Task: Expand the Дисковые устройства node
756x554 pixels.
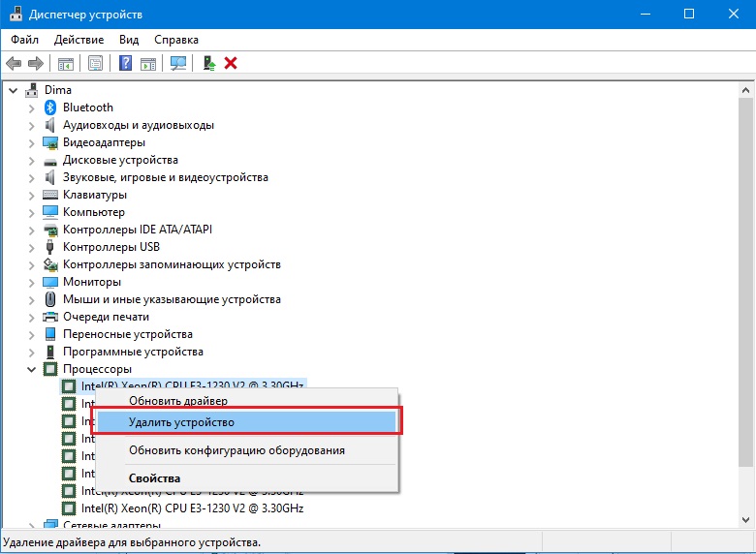Action: (x=31, y=161)
